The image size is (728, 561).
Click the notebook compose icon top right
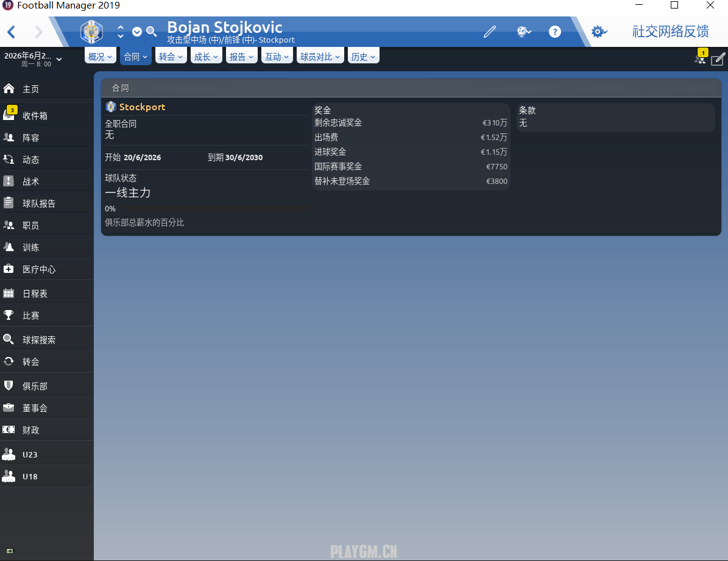click(718, 59)
